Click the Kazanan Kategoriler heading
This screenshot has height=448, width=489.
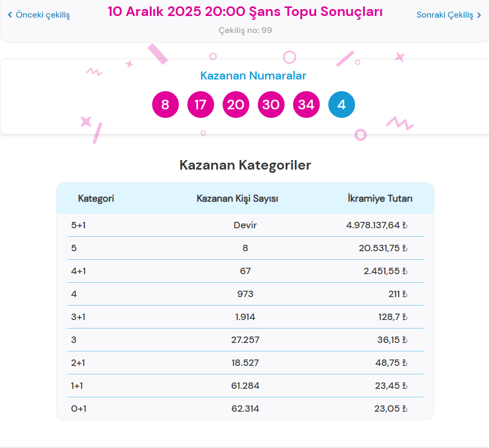[244, 165]
